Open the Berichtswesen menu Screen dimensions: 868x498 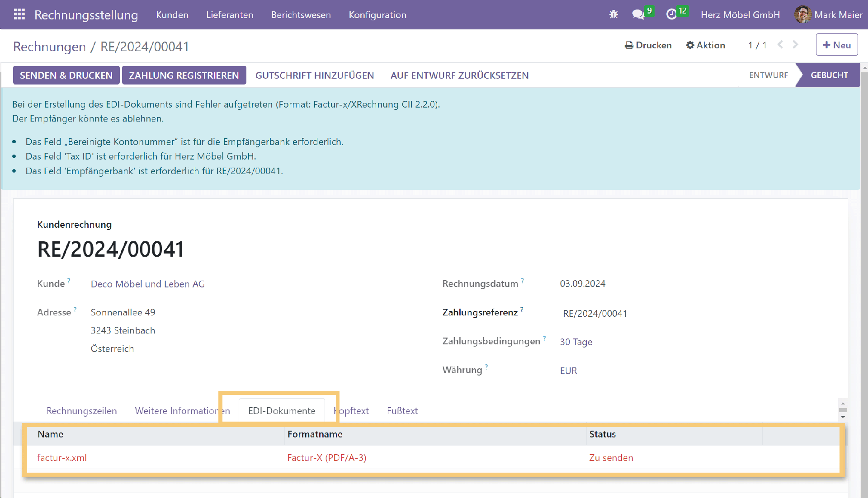coord(301,15)
